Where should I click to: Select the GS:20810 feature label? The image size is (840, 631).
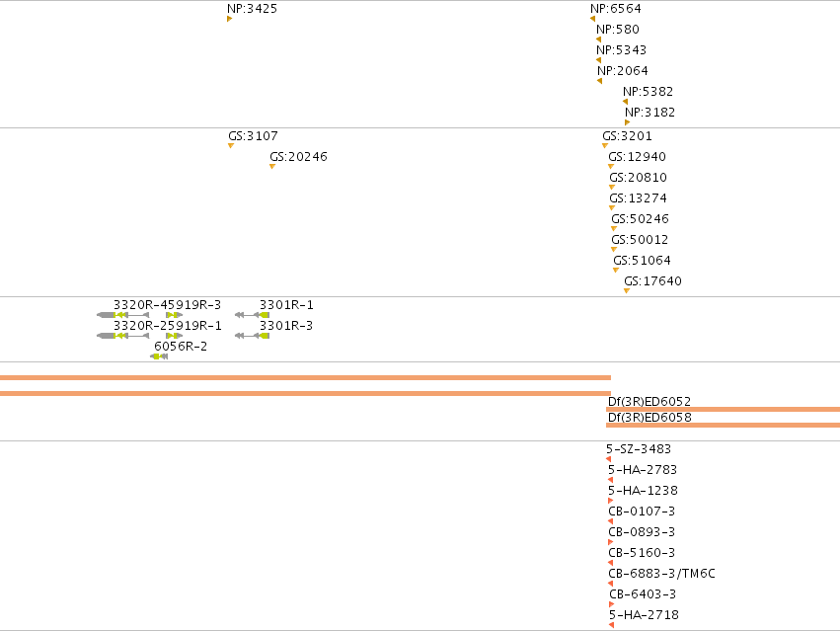pos(638,178)
